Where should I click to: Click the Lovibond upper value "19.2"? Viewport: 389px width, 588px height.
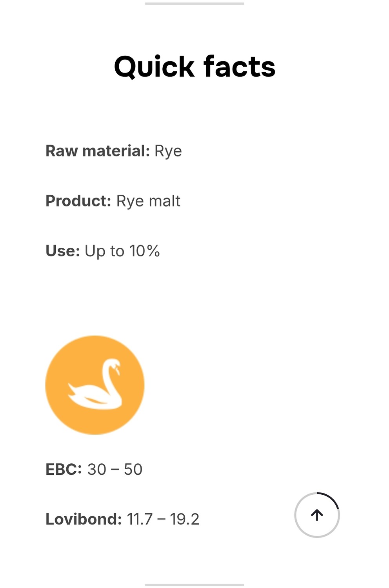(185, 519)
